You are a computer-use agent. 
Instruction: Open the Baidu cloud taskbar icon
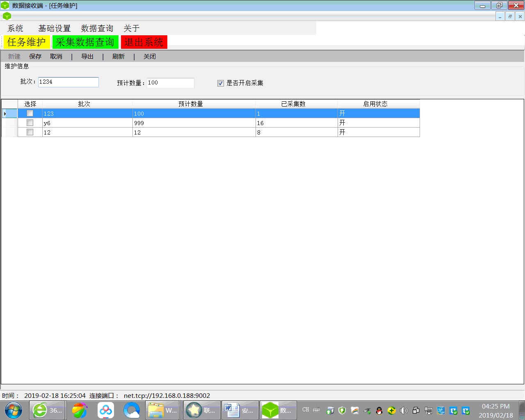pyautogui.click(x=106, y=410)
